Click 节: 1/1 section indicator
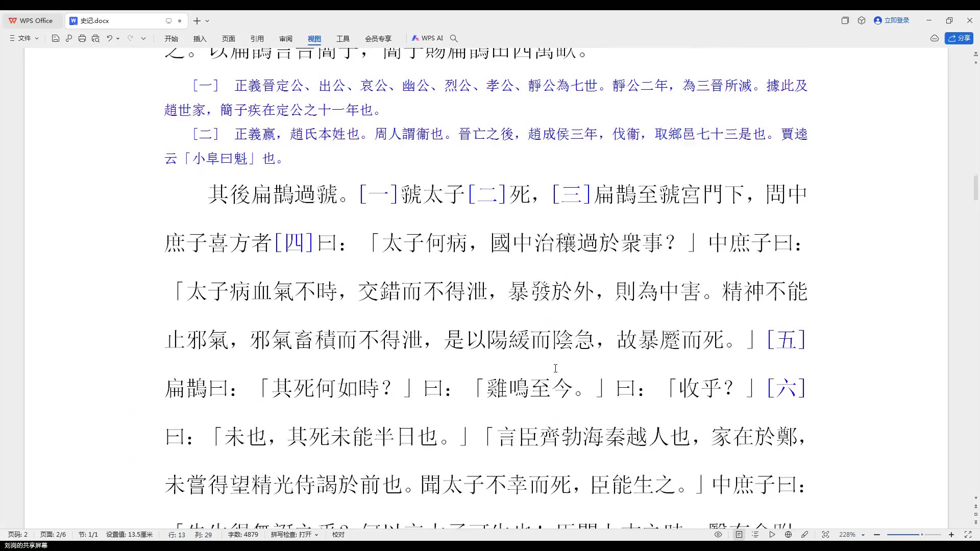Screen dimensions: 980x551 [88, 535]
